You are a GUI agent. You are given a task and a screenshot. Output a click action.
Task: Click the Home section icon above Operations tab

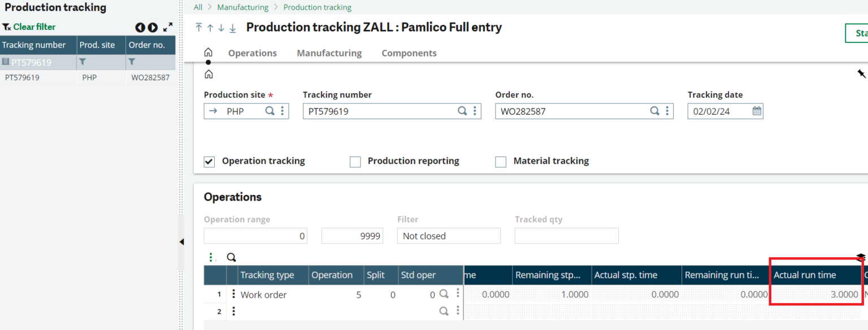pos(209,51)
